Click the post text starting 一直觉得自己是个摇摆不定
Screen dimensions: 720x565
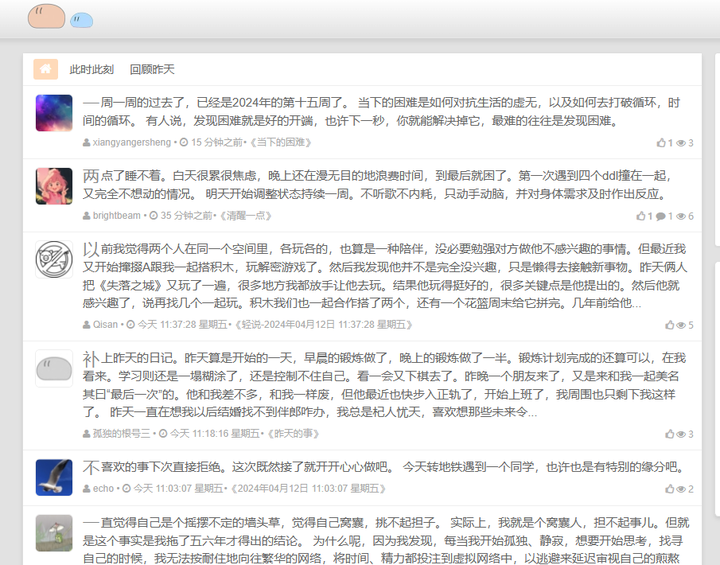[386, 540]
